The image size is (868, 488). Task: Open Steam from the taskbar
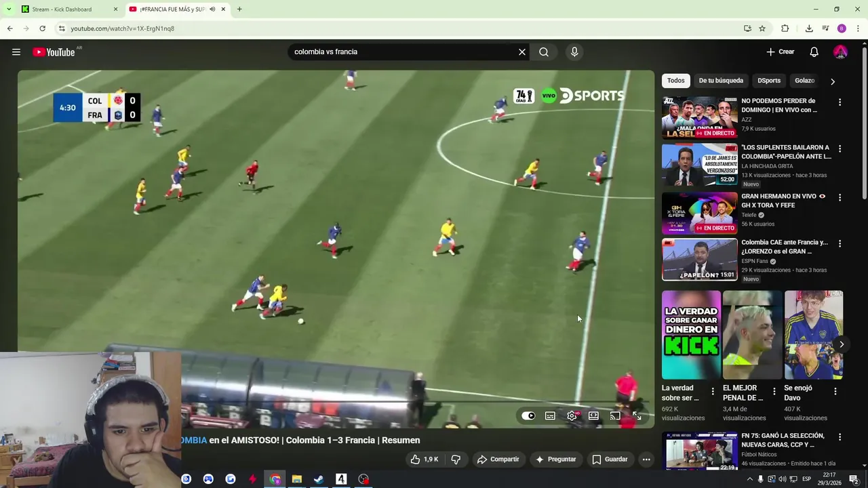point(319,479)
